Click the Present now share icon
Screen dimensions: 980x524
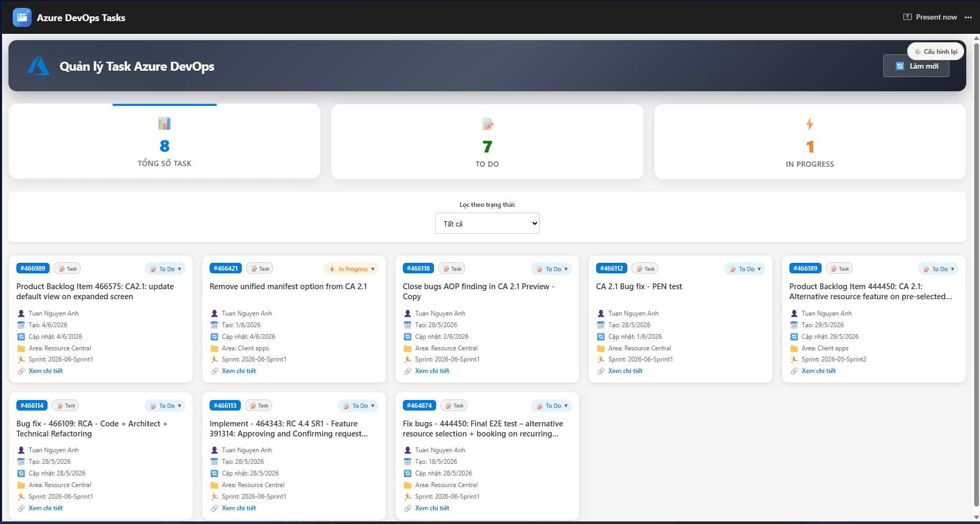coord(908,17)
